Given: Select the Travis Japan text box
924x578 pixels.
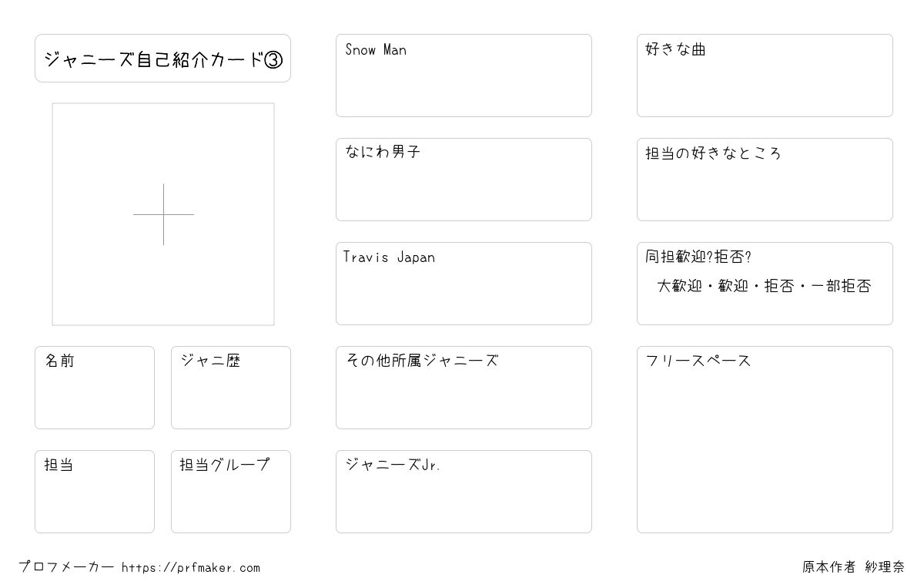Looking at the screenshot, I should point(464,284).
